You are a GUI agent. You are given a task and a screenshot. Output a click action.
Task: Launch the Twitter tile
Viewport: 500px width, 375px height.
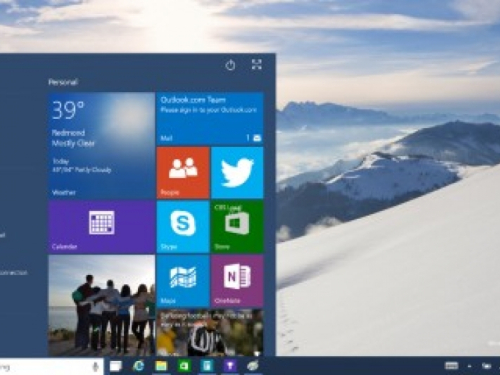pyautogui.click(x=237, y=173)
